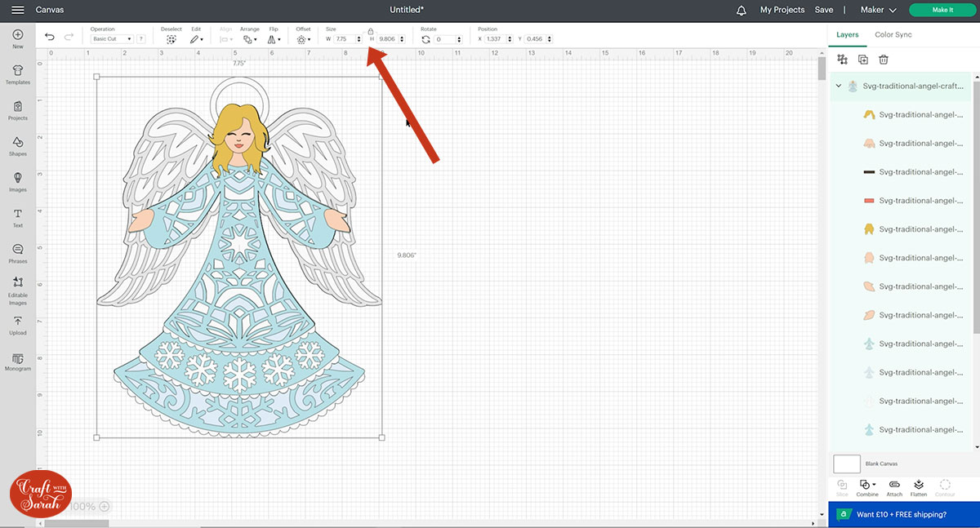Screen dimensions: 980x528
Task: Expand the Maker machine dropdown
Action: click(x=878, y=10)
